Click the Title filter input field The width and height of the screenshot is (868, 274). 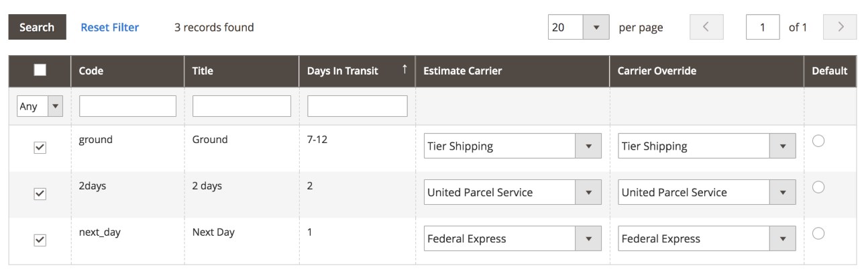pos(241,106)
